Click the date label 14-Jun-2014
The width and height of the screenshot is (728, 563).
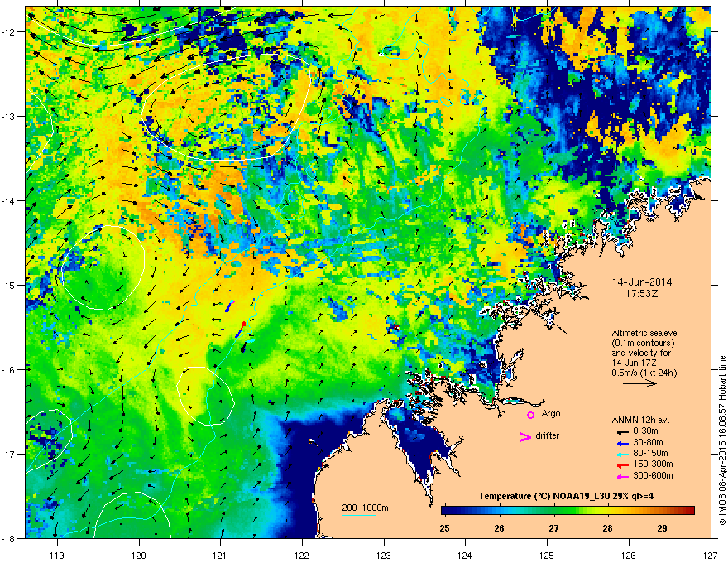click(x=642, y=282)
